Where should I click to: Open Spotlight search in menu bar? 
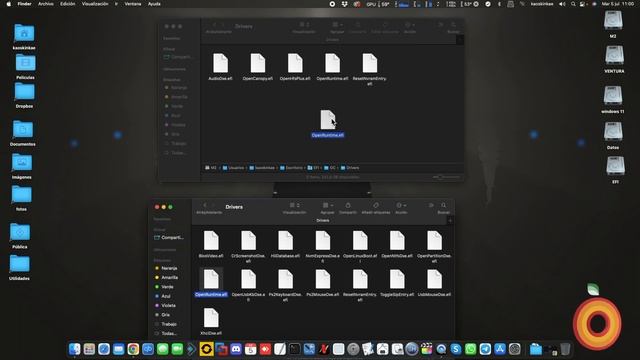pyautogui.click(x=573, y=4)
